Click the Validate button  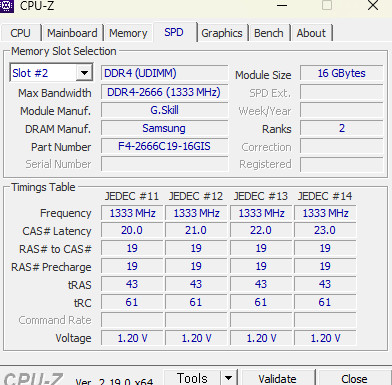(277, 379)
